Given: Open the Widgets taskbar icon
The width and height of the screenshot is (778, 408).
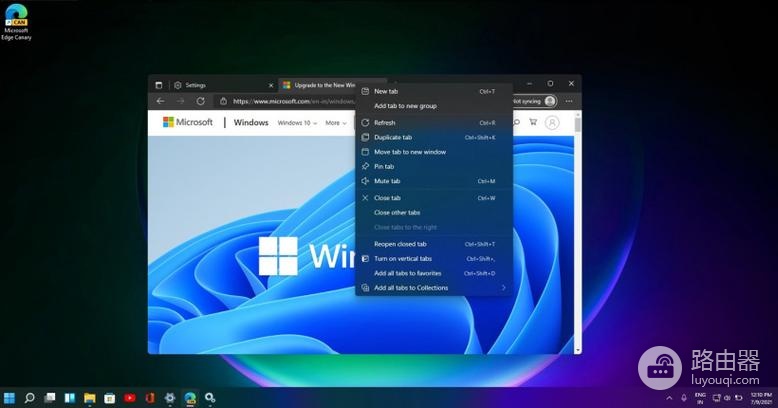Looking at the screenshot, I should click(70, 398).
